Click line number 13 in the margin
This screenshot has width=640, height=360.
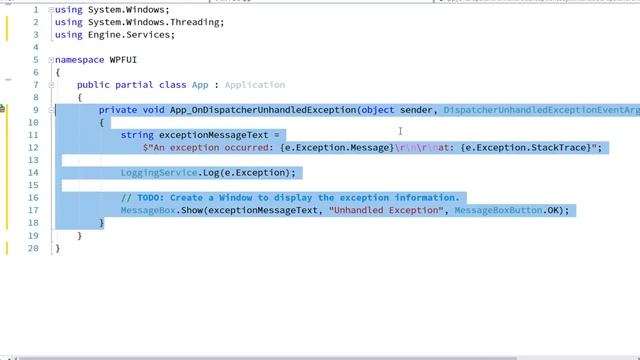[x=33, y=160]
